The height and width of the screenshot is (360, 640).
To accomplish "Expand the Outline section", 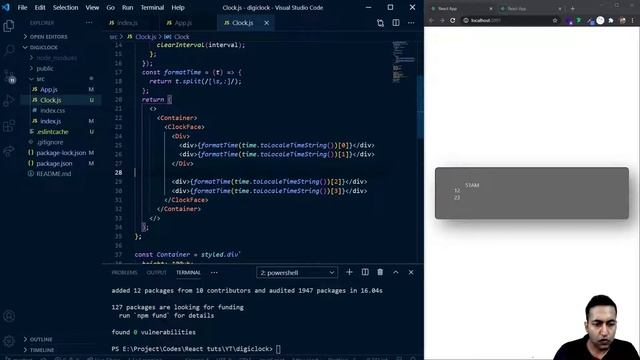I will [x=41, y=339].
